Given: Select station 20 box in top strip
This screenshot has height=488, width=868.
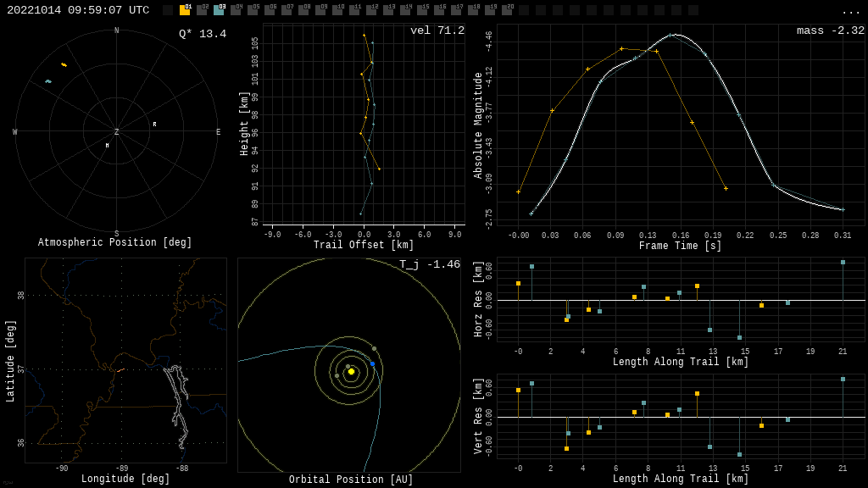Looking at the screenshot, I should [507, 10].
